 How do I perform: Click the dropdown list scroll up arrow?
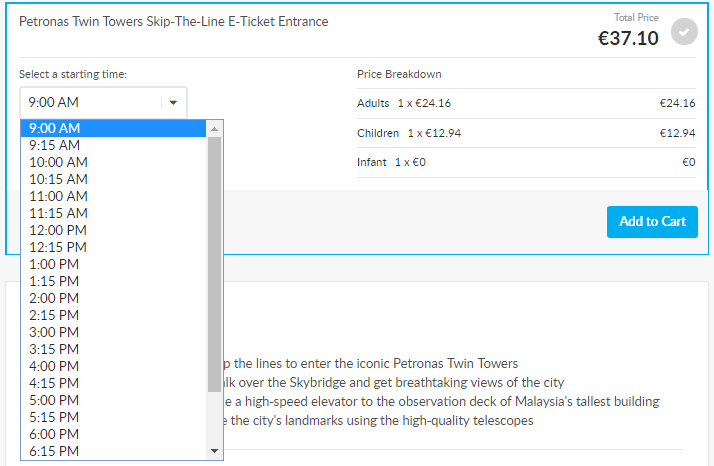point(214,129)
